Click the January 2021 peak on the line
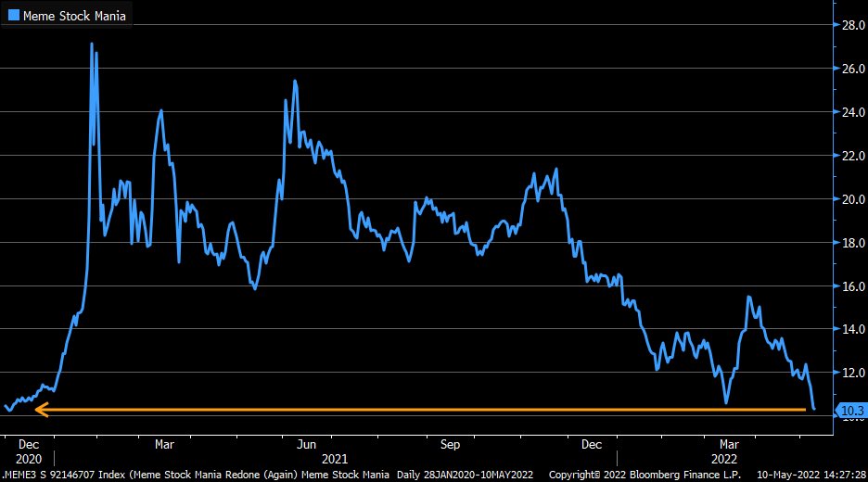The width and height of the screenshot is (868, 482). (92, 44)
